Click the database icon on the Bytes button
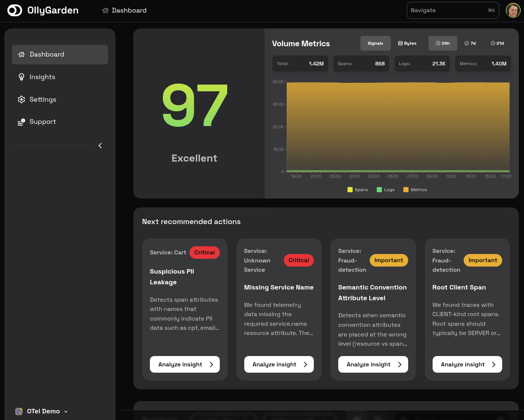The image size is (524, 420). (400, 43)
